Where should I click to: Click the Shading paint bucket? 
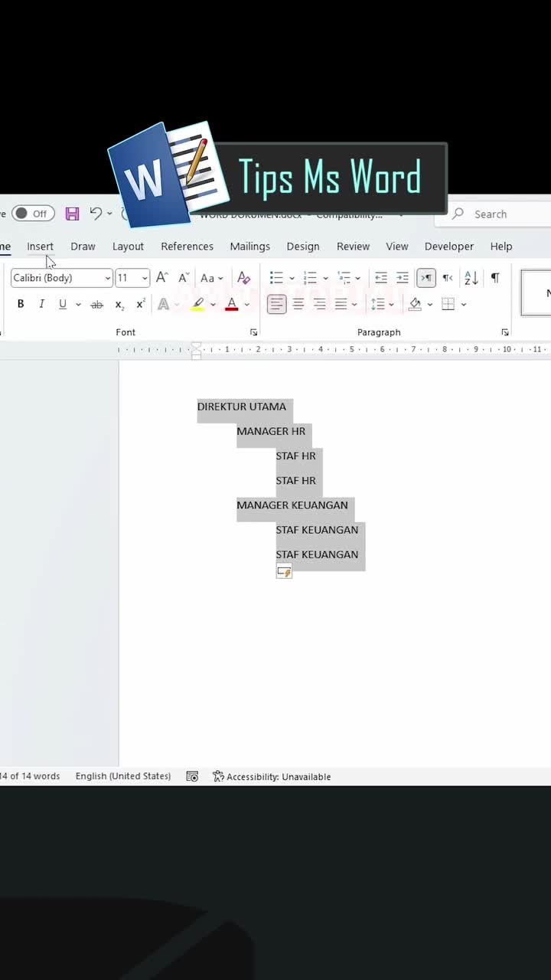416,304
